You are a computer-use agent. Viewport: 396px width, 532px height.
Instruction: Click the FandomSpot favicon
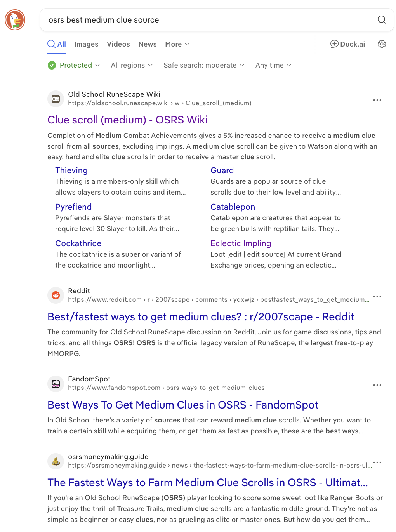56,383
